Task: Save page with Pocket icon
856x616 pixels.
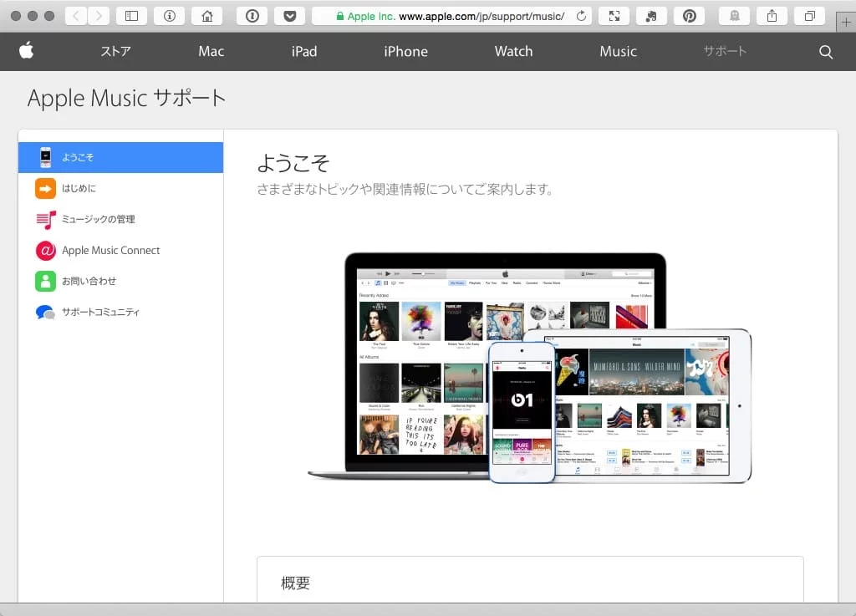Action: (x=290, y=16)
